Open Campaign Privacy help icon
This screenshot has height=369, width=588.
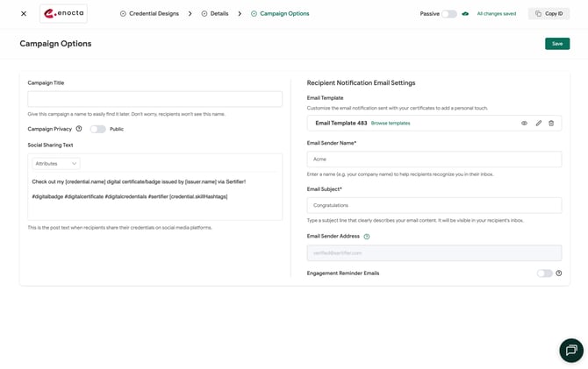[x=79, y=129]
